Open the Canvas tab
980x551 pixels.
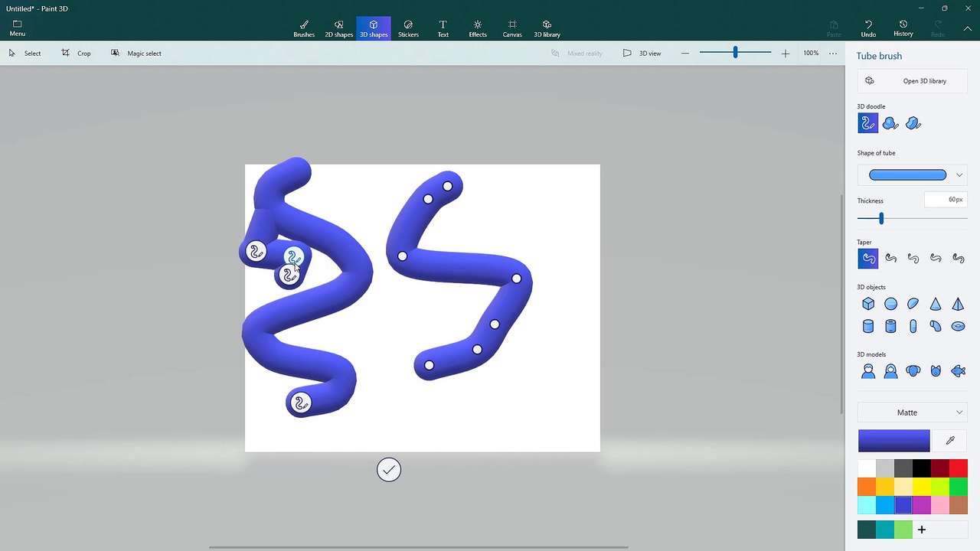tap(512, 28)
